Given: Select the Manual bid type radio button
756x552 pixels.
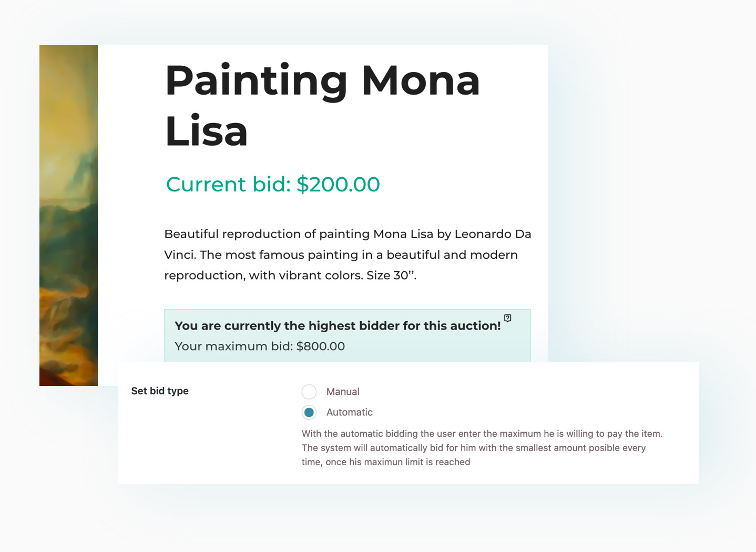Looking at the screenshot, I should [x=309, y=392].
